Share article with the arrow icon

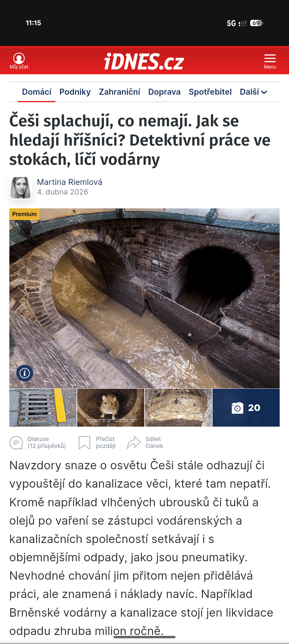pos(134,443)
